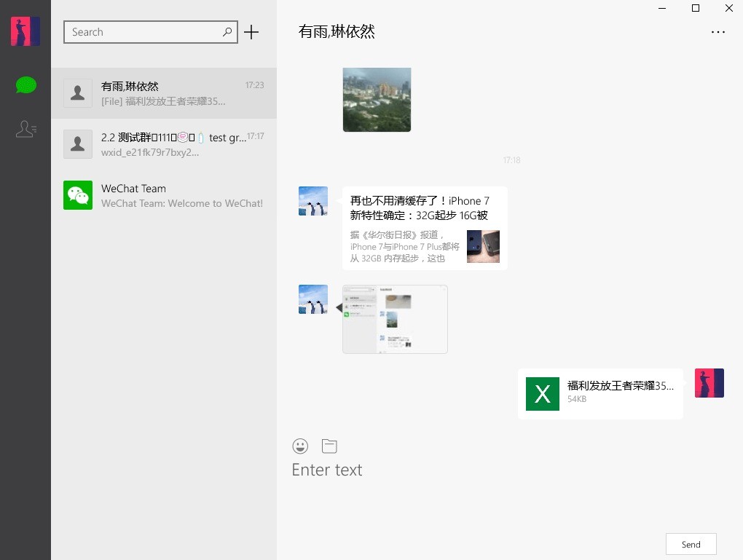Viewport: 743px width, 560px height.
Task: Open the chat screenshot image message
Action: (x=394, y=319)
